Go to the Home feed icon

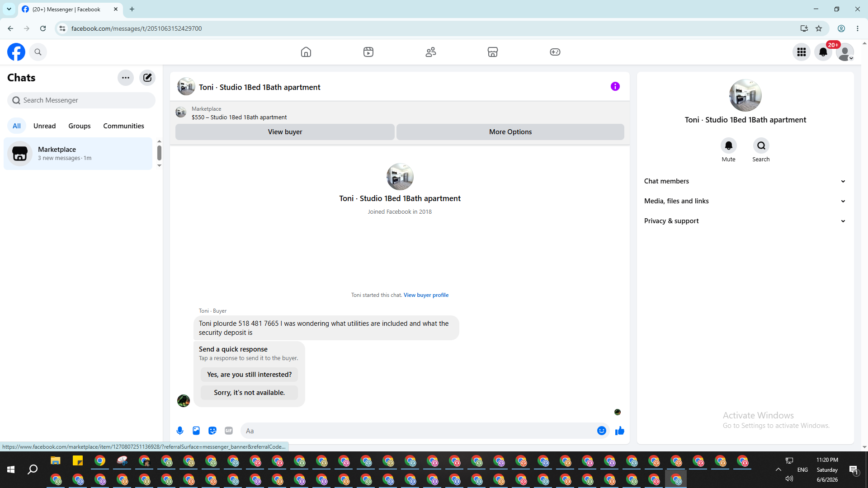pyautogui.click(x=306, y=52)
